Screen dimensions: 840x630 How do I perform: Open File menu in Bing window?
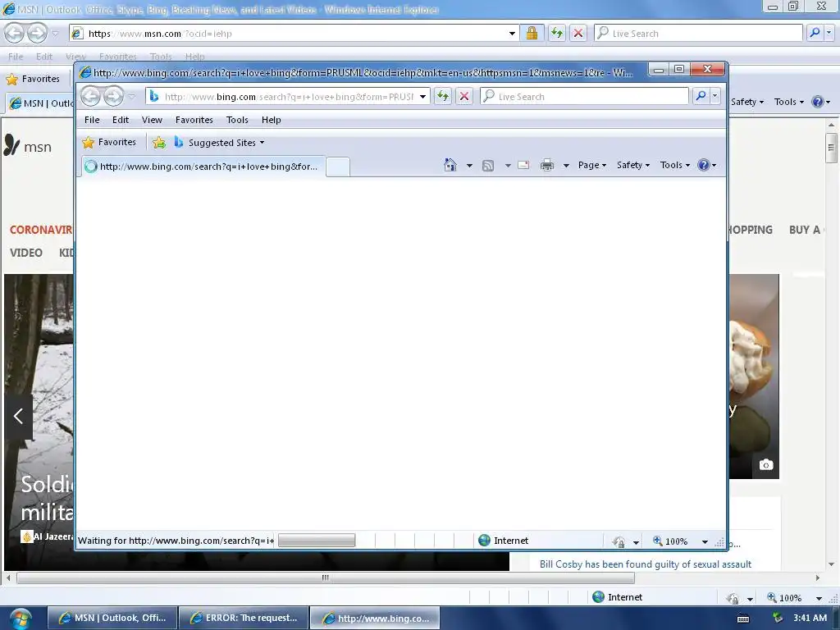click(x=92, y=120)
